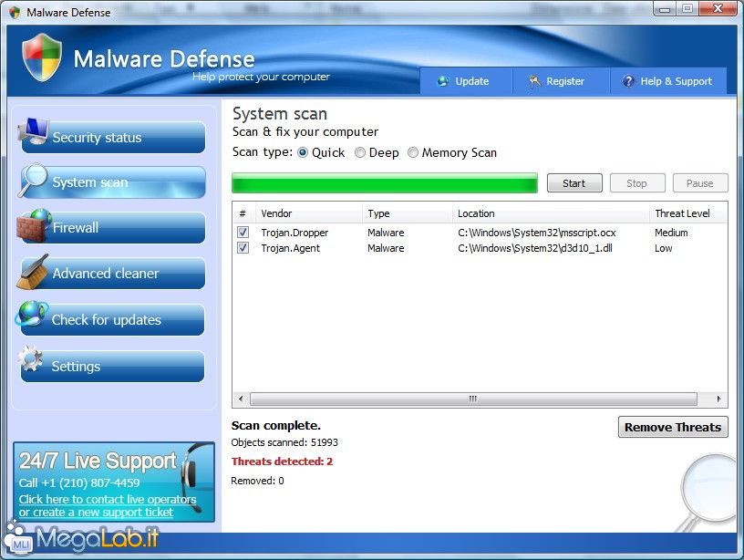
Task: Start the system scan
Action: (574, 183)
